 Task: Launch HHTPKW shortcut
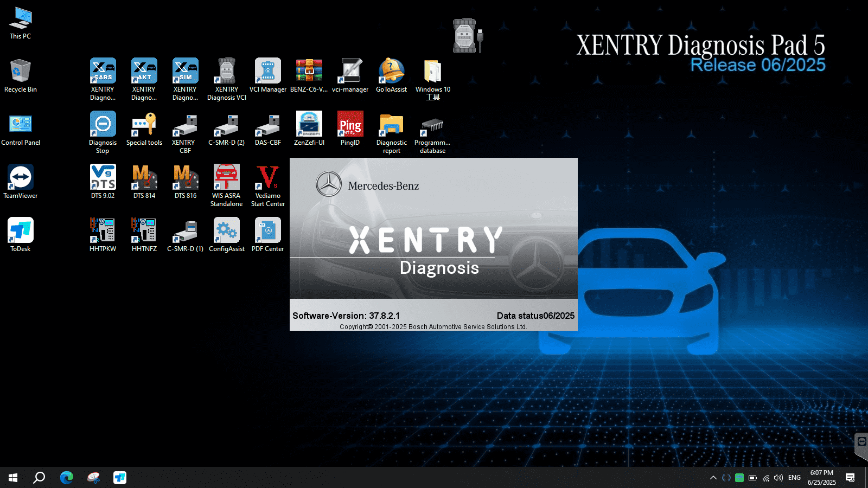click(103, 235)
